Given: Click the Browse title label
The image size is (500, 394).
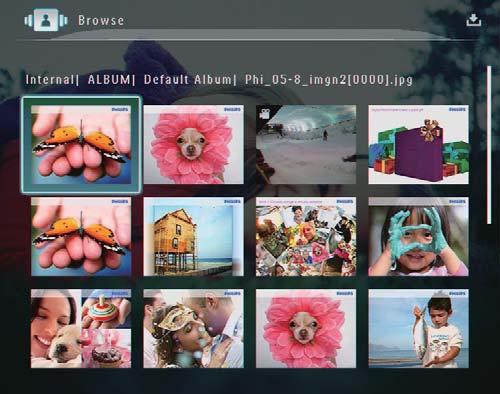Looking at the screenshot, I should (x=101, y=20).
